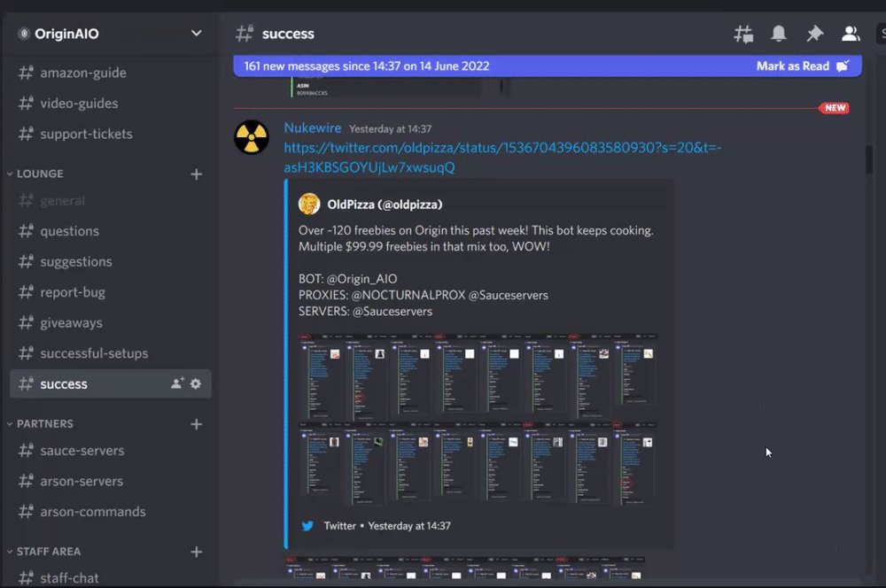The height and width of the screenshot is (588, 886).
Task: Open success channel settings gear
Action: (196, 383)
